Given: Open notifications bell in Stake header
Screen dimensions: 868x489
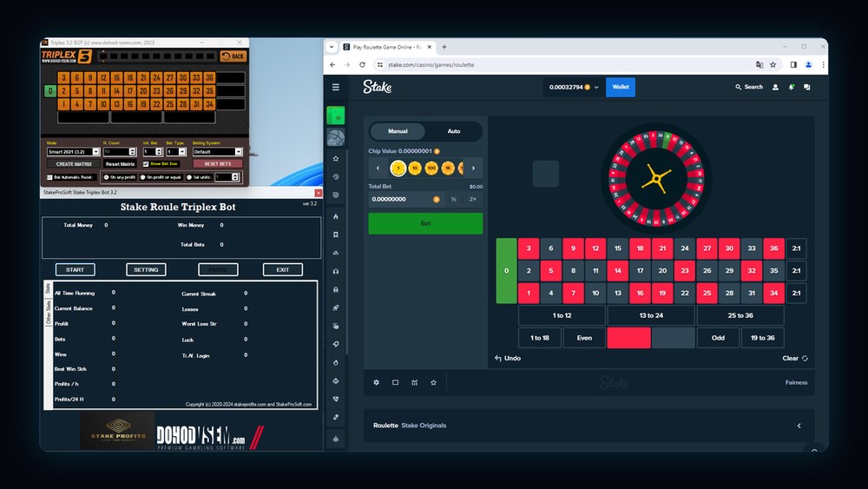Looking at the screenshot, I should pos(791,87).
